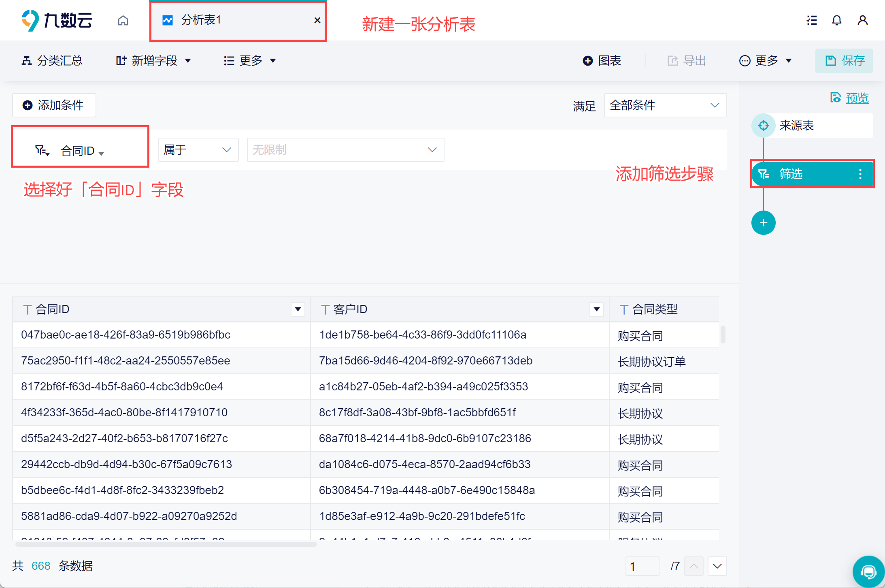Screen dimensions: 885x588
Task: Open the notifications bell
Action: click(837, 20)
